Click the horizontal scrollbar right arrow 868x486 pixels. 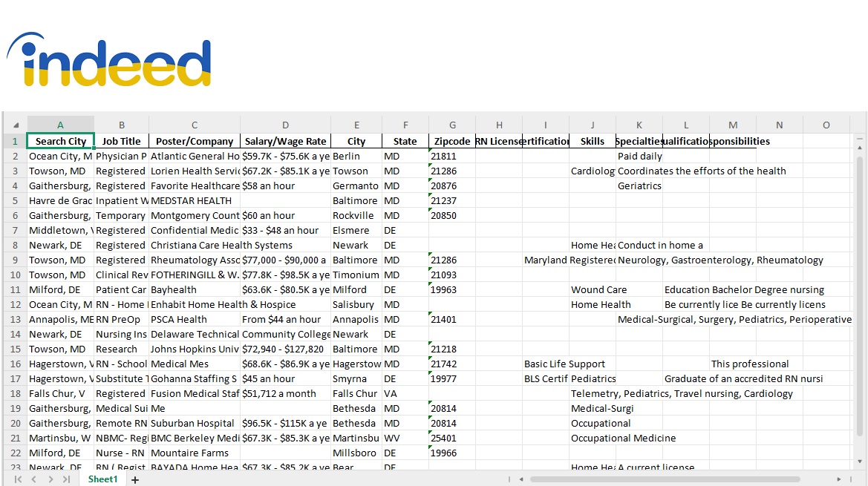pyautogui.click(x=839, y=479)
